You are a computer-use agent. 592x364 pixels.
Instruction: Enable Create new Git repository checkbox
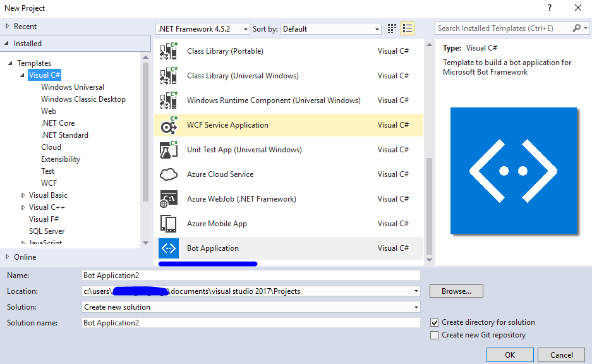[x=435, y=336]
